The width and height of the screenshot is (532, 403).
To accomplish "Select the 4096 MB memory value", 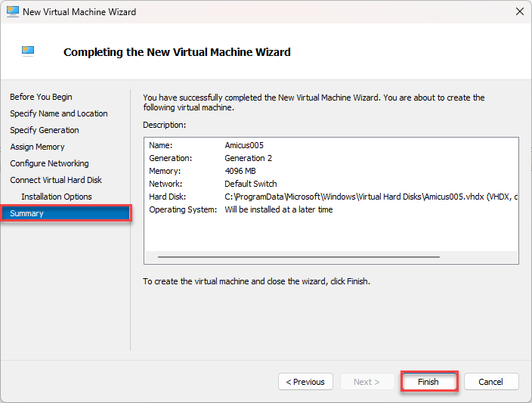I will (x=240, y=171).
